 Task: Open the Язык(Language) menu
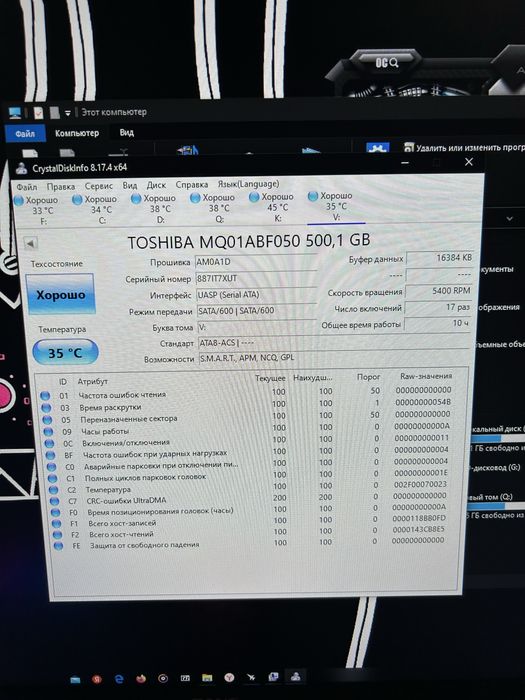tap(248, 183)
